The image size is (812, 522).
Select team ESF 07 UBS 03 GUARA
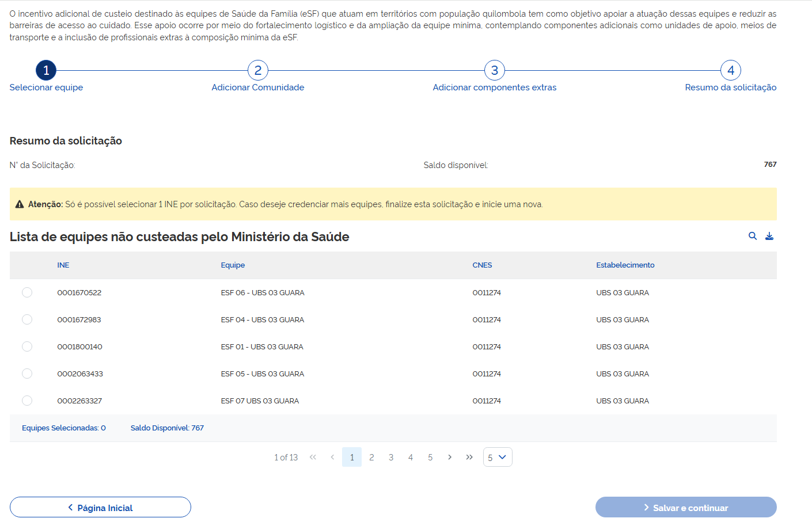pos(27,400)
